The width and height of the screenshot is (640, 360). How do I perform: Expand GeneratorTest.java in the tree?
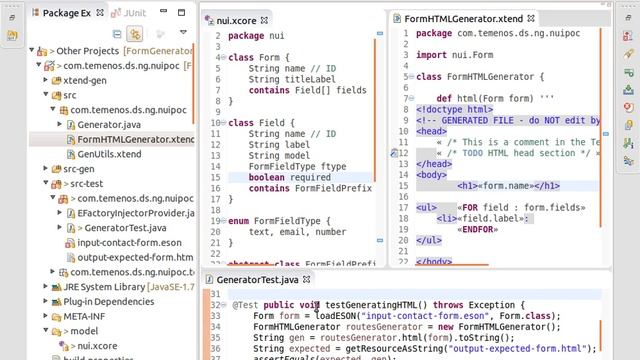[x=60, y=227]
